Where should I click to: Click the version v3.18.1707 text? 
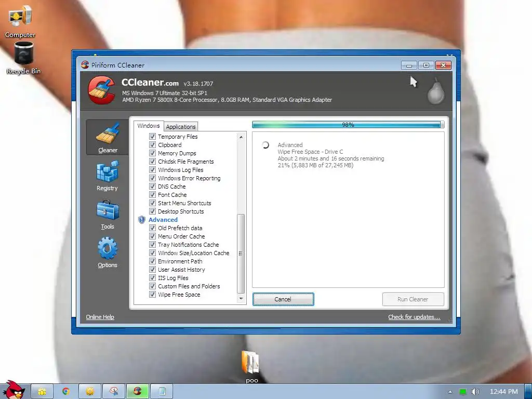pos(198,84)
